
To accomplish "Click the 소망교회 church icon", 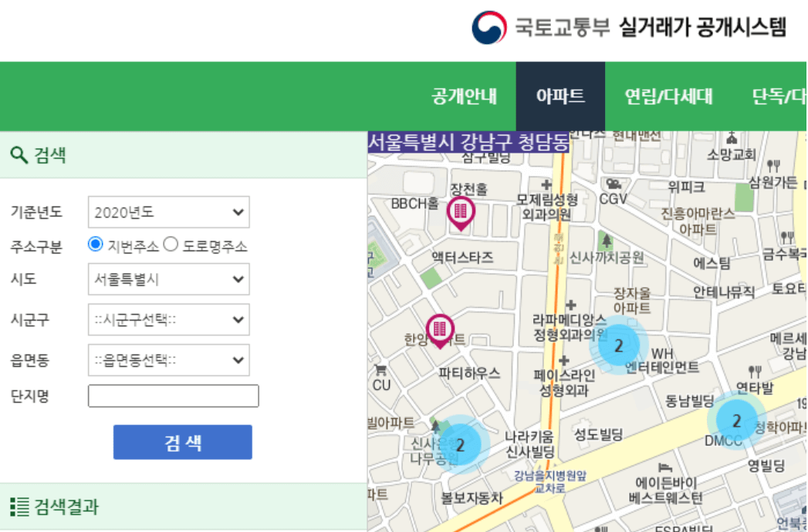I will tap(732, 138).
